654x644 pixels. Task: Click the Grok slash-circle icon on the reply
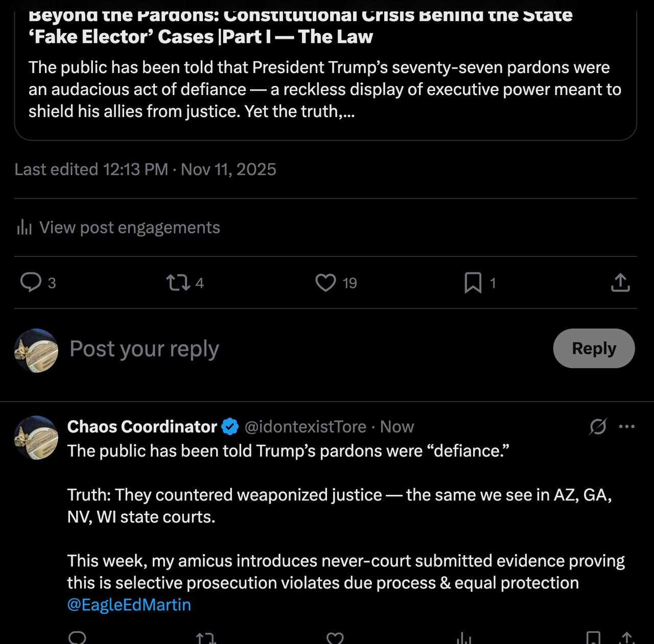pos(597,426)
